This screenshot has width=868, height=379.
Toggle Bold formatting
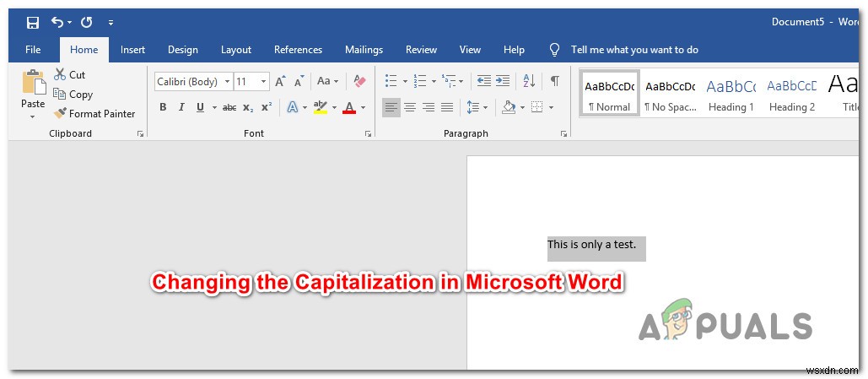click(163, 107)
